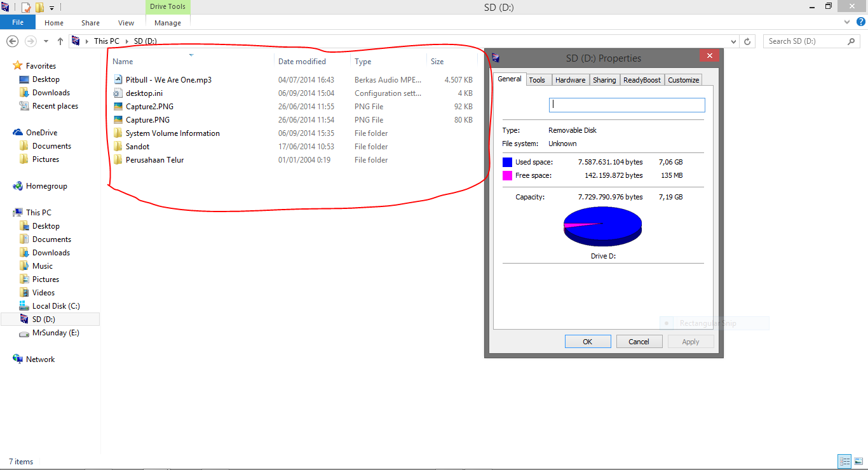
Task: Click the Back navigation arrow
Action: [12, 41]
